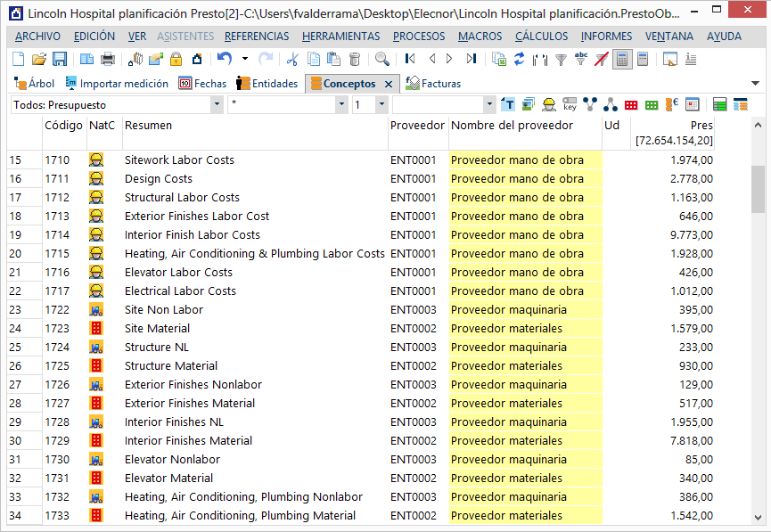The height and width of the screenshot is (532, 771).
Task: Expand the Todos: Presupuesto combo box
Action: [x=217, y=105]
